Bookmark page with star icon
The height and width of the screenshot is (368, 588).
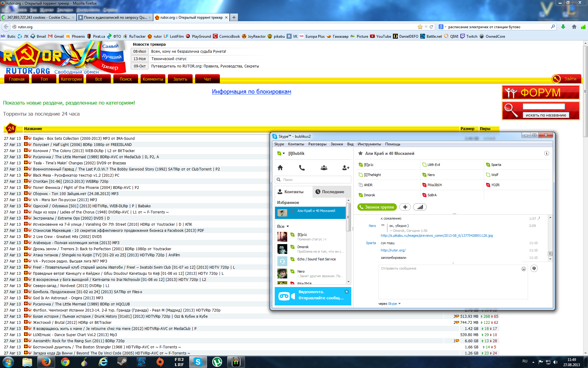click(x=420, y=27)
